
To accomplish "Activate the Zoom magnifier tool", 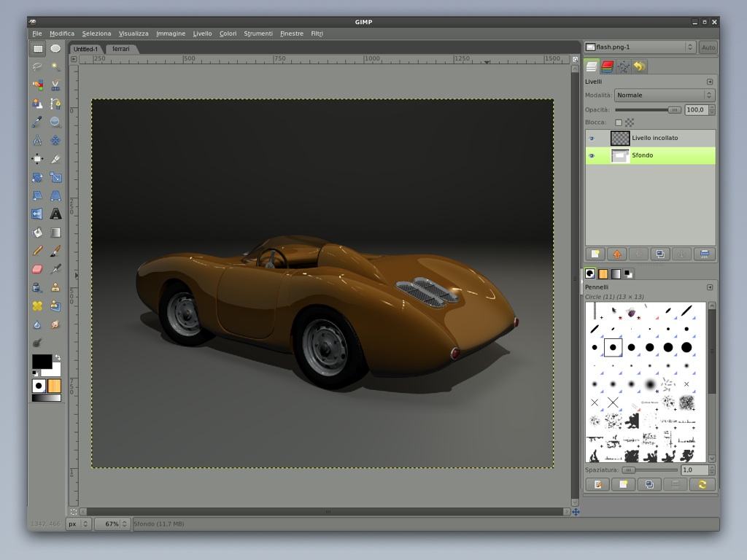I will (55, 122).
